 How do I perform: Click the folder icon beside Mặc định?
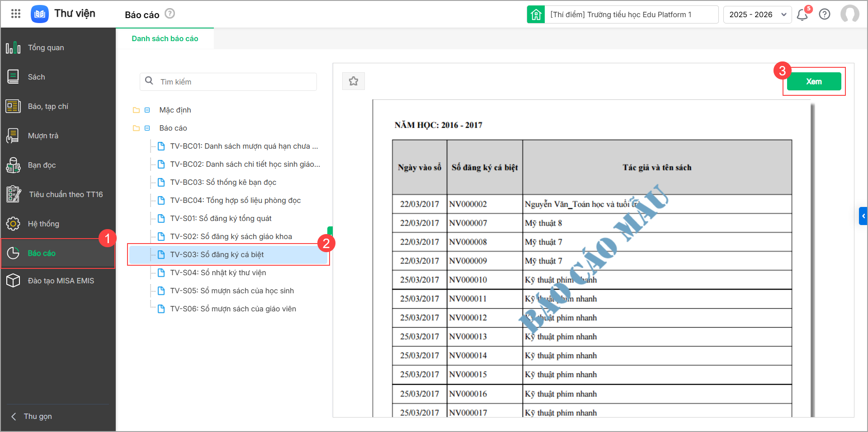coord(136,110)
